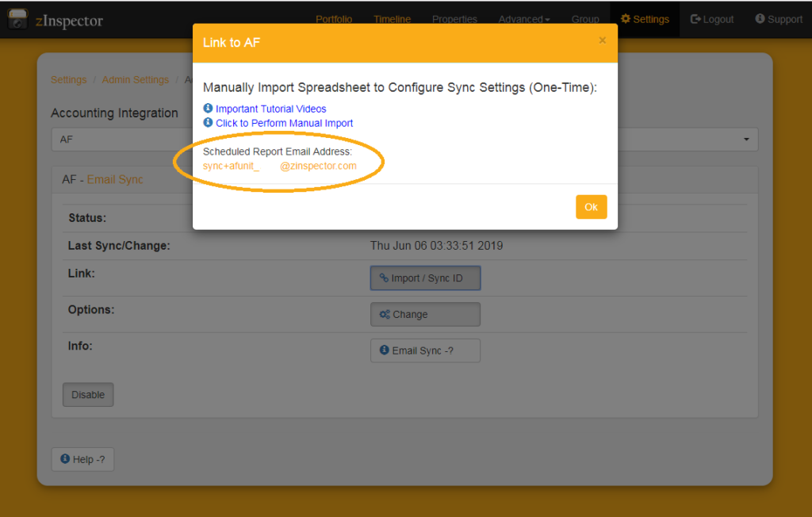Switch to the Timeline menu item
The image size is (812, 517).
pyautogui.click(x=392, y=19)
